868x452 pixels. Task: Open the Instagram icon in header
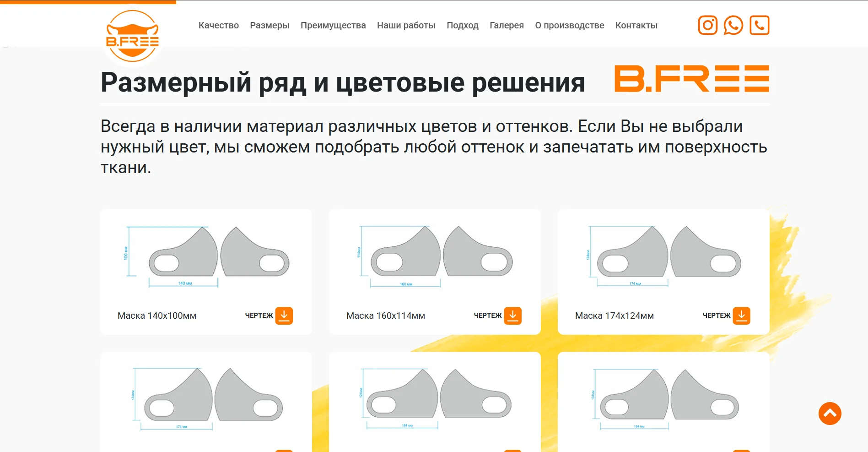click(x=707, y=25)
